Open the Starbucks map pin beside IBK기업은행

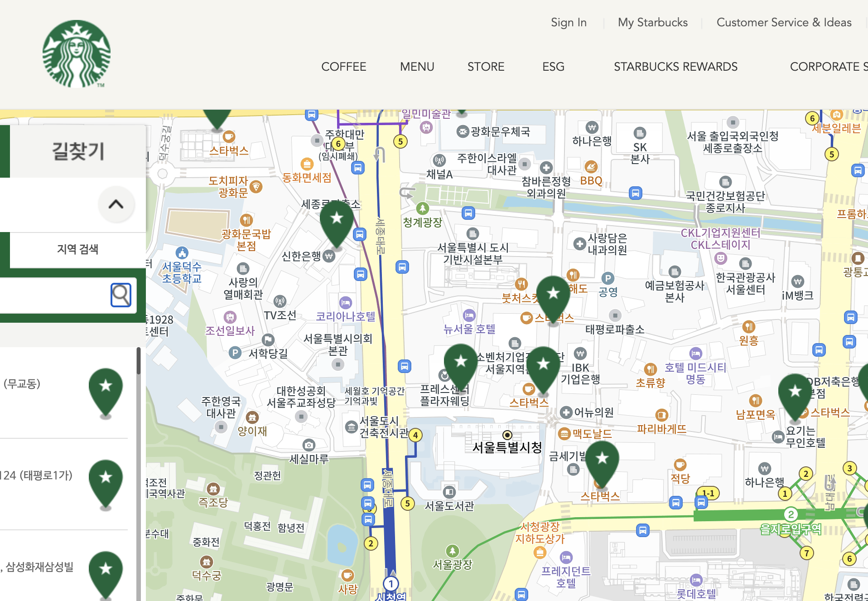tap(543, 371)
